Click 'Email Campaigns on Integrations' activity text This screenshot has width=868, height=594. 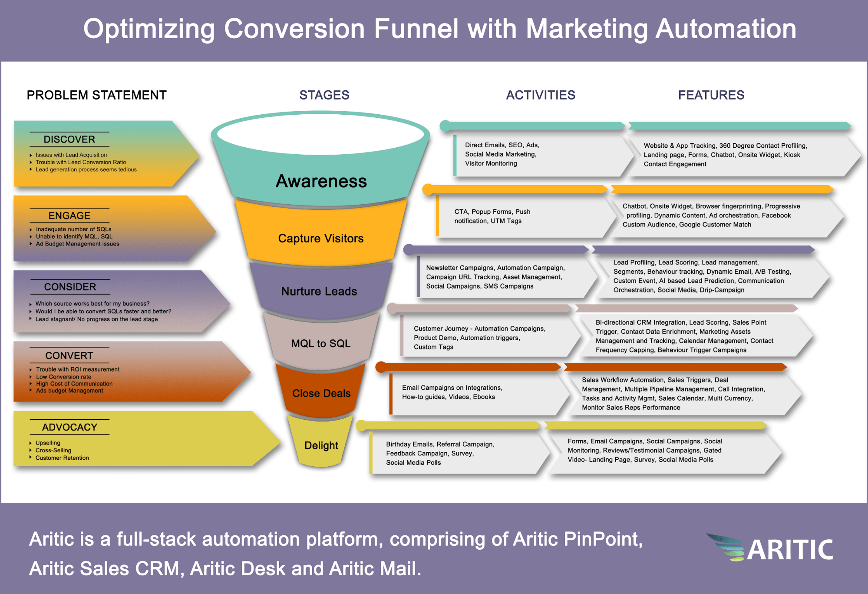tap(452, 388)
